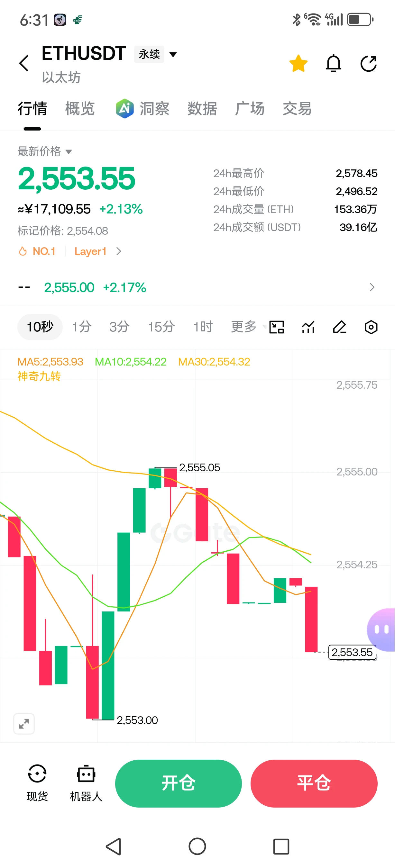Viewport: 395px width, 868px height.
Task: Expand chart to fullscreen
Action: click(24, 723)
